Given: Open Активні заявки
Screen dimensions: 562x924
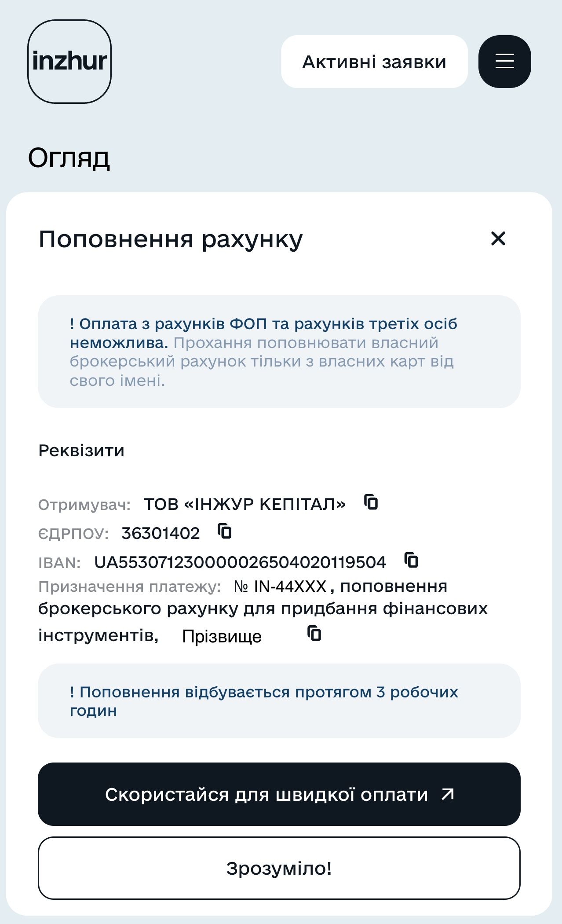Looking at the screenshot, I should coord(374,61).
